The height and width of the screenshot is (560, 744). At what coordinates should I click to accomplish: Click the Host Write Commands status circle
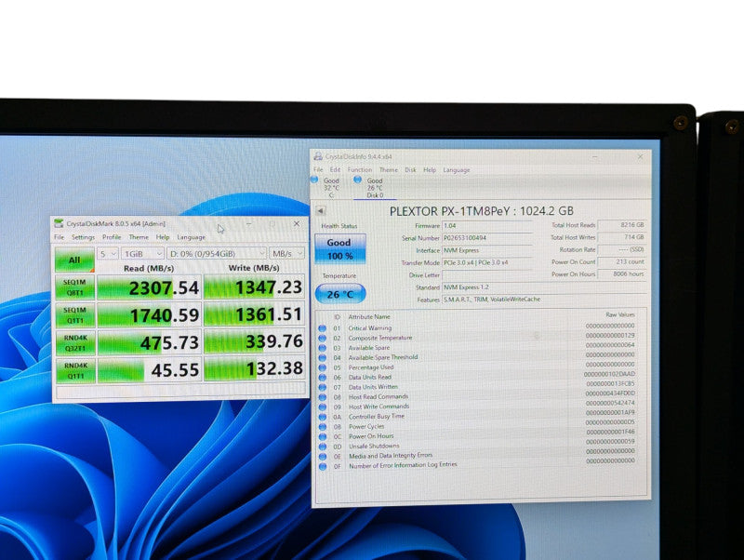click(322, 407)
